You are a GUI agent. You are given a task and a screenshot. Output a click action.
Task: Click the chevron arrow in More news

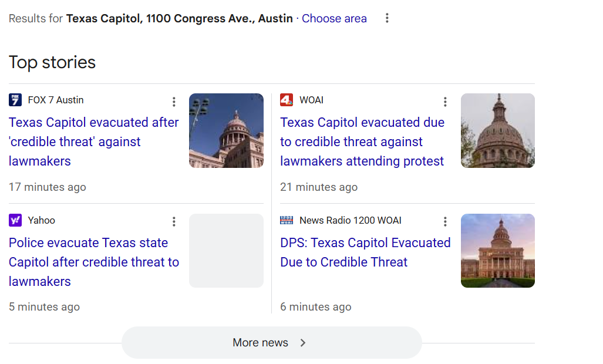click(x=303, y=343)
